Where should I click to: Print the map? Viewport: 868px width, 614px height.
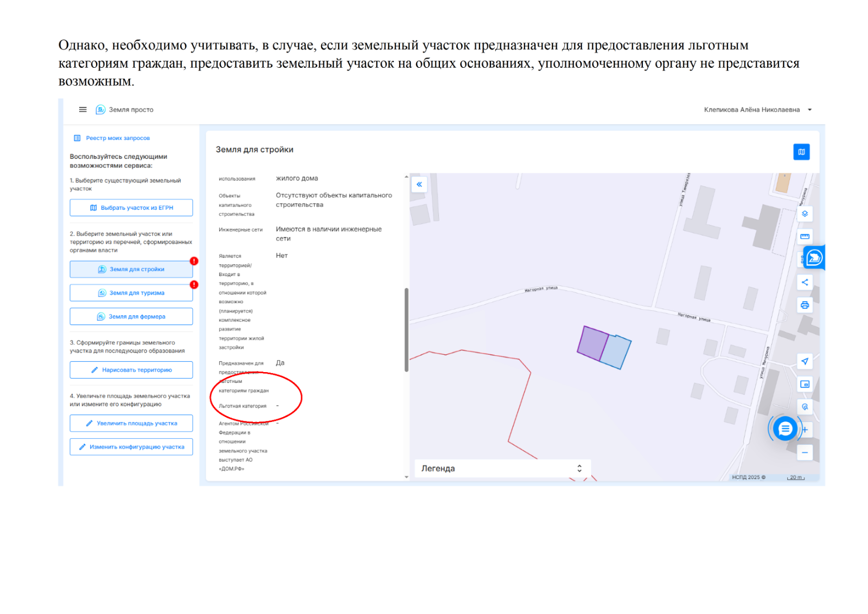click(805, 305)
